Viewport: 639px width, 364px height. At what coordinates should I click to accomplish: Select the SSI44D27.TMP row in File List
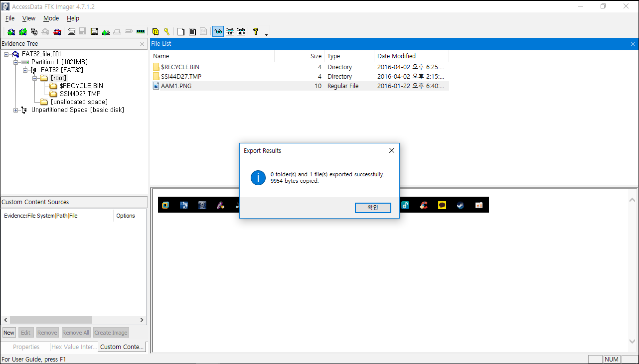click(x=301, y=76)
